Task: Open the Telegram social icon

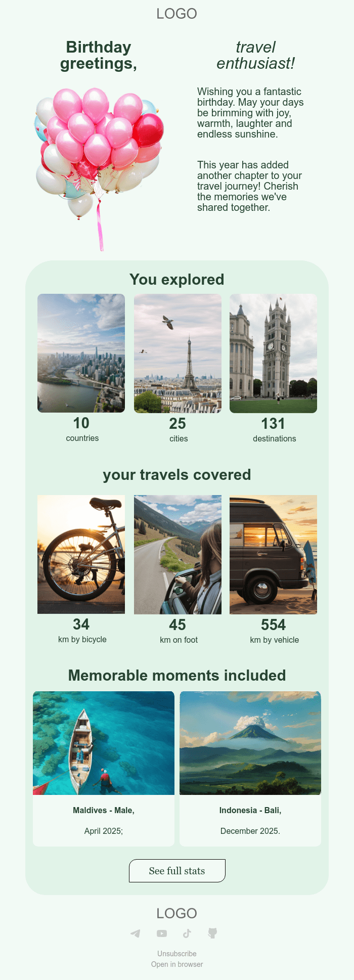Action: [136, 933]
